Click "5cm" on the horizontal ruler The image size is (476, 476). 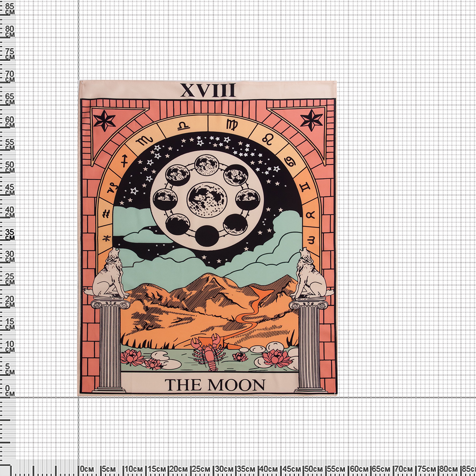pos(109,468)
